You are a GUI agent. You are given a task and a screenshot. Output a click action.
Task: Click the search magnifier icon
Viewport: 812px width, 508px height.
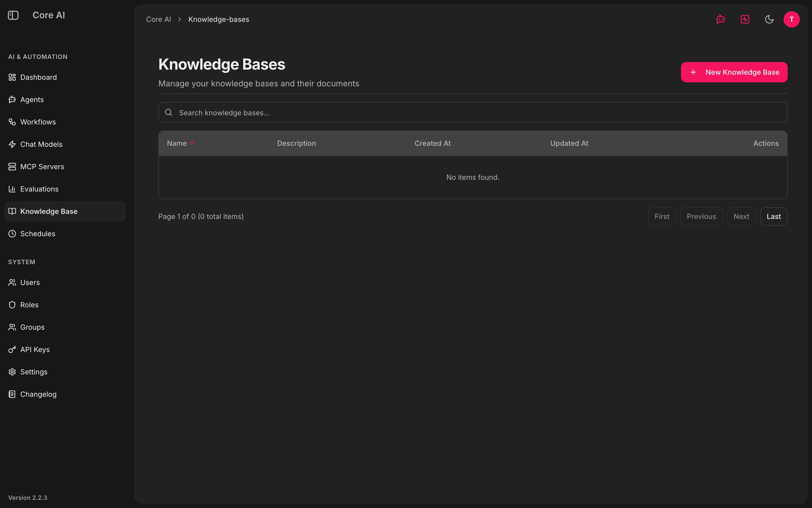click(168, 112)
